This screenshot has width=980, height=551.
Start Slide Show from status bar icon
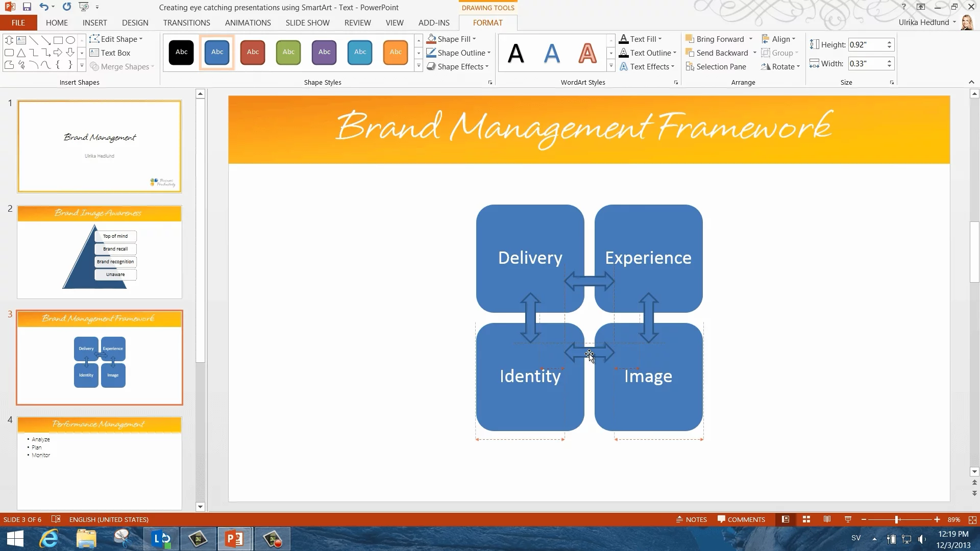pyautogui.click(x=848, y=519)
